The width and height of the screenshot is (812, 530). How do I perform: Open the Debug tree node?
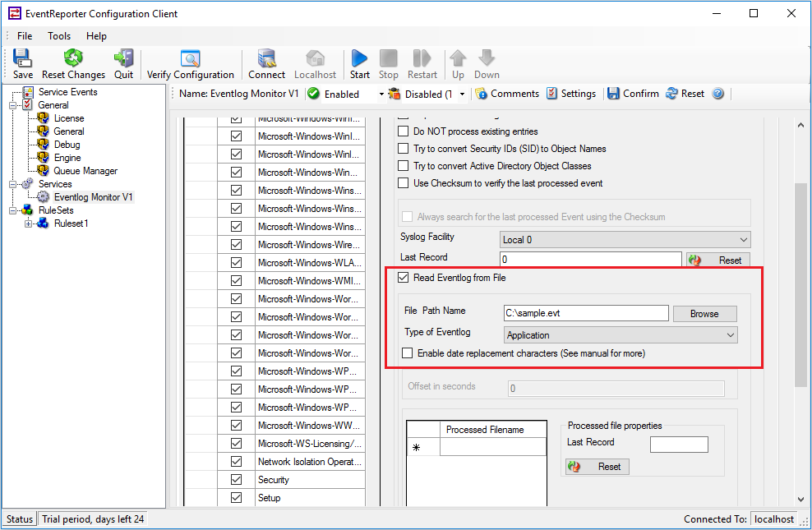(x=67, y=145)
